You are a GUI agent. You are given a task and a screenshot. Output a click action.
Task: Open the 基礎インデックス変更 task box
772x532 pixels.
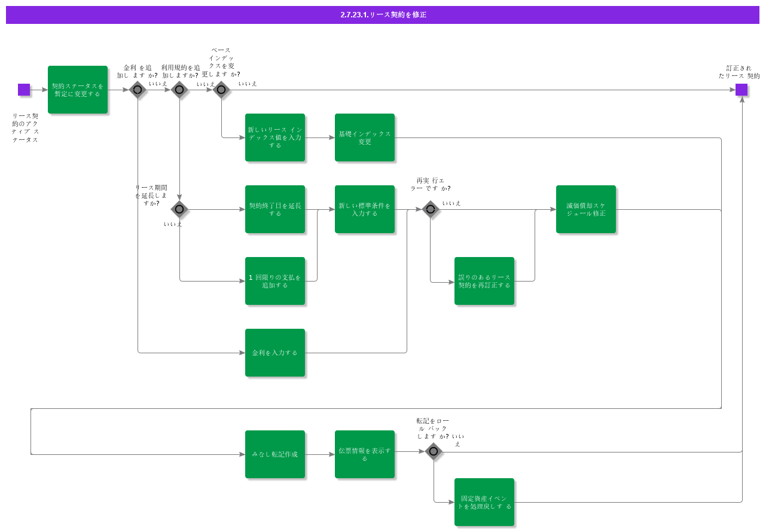[365, 137]
